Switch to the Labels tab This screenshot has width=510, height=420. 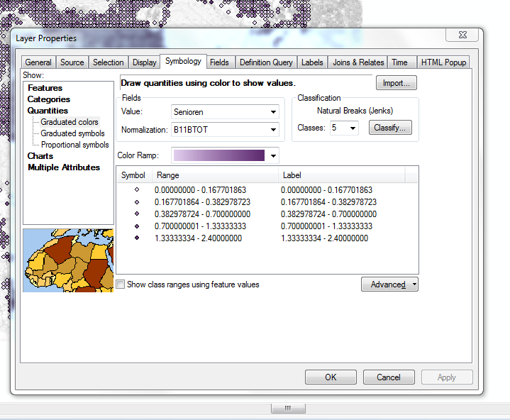312,62
